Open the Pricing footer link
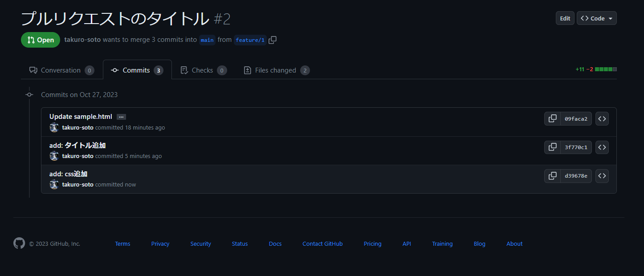The image size is (644, 276). pyautogui.click(x=372, y=244)
